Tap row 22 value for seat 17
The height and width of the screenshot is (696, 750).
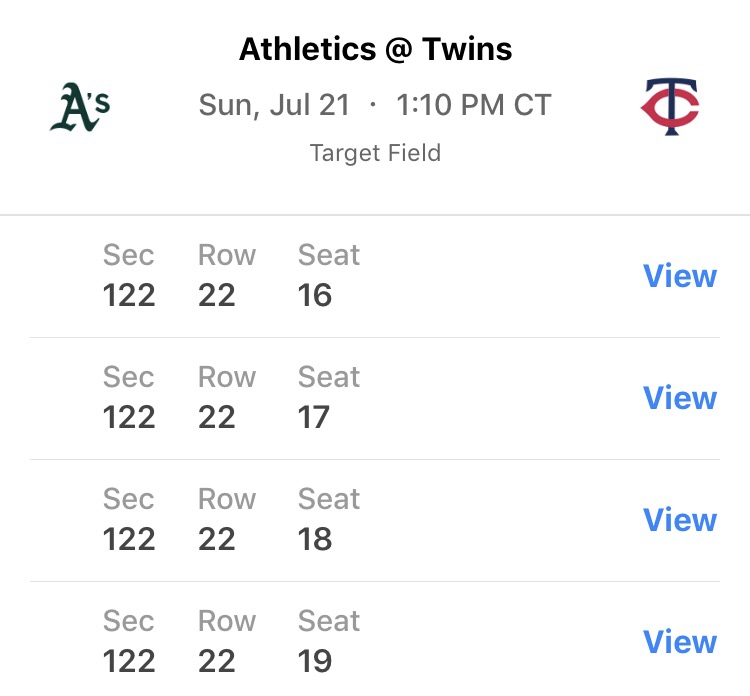217,418
